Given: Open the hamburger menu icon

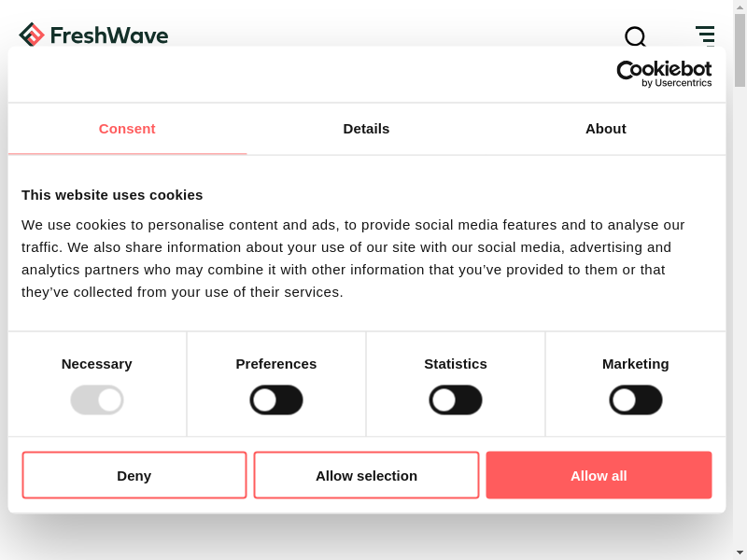Looking at the screenshot, I should click(x=705, y=35).
